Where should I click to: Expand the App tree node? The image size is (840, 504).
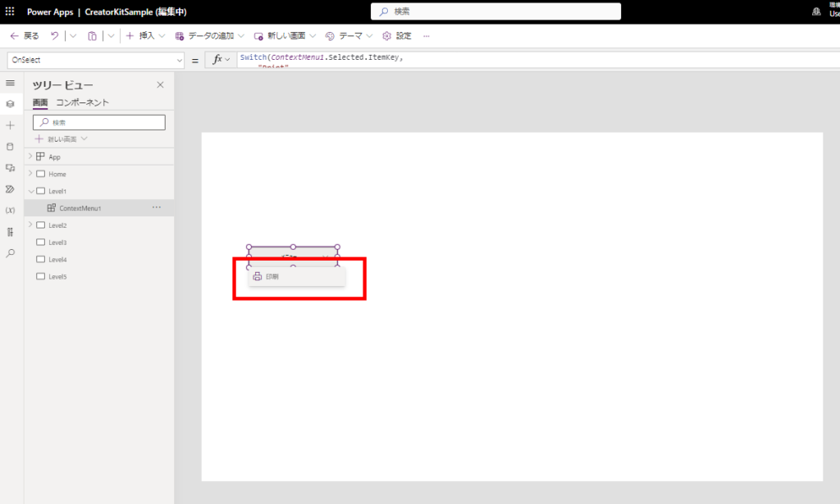pos(30,157)
